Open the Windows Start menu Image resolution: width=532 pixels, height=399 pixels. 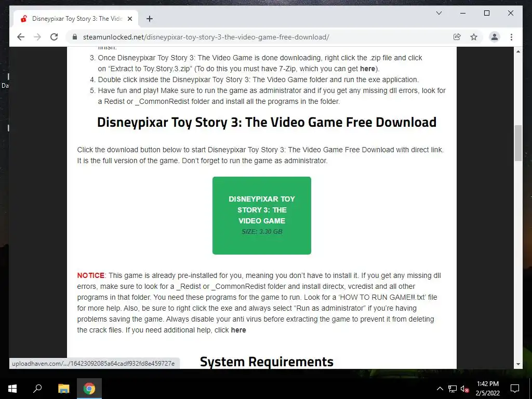12,389
